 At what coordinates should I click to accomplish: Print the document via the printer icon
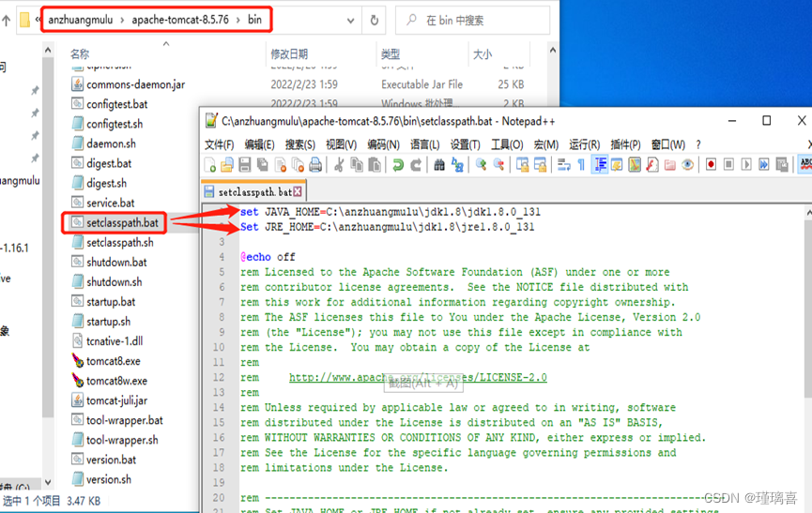[315, 165]
